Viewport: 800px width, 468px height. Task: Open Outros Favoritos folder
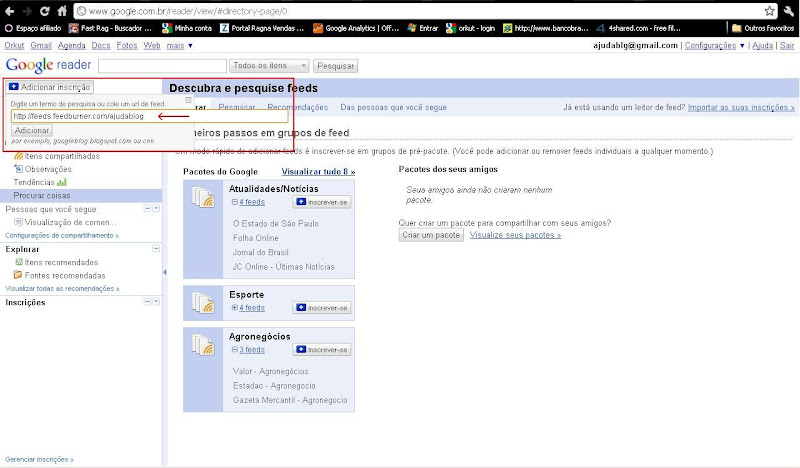[x=763, y=28]
